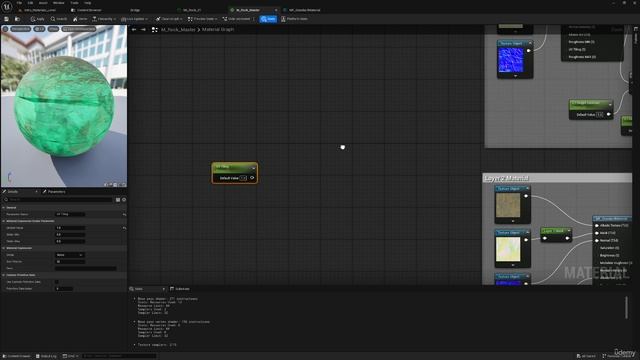The width and height of the screenshot is (640, 360).
Task: Switch to the Content Browser tab
Action: 86,10
